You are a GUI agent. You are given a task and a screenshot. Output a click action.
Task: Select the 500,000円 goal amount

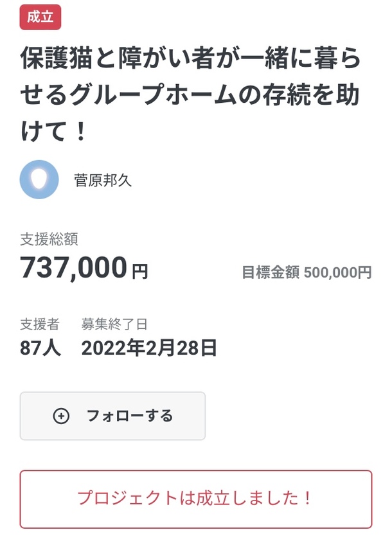tap(337, 272)
